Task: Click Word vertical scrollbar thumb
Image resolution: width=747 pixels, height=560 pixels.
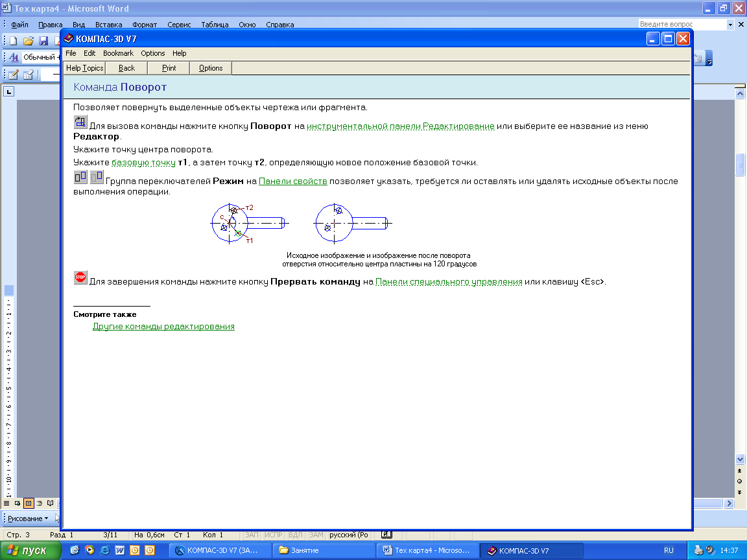Action: [740, 165]
